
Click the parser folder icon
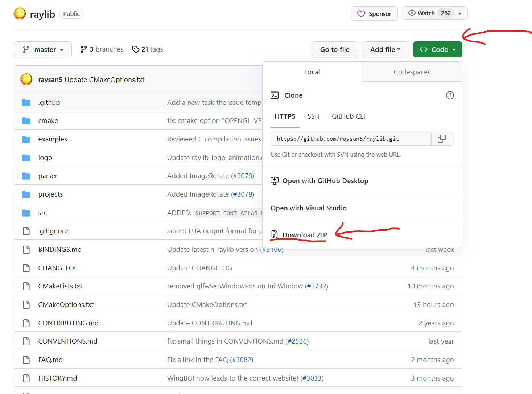coord(26,176)
